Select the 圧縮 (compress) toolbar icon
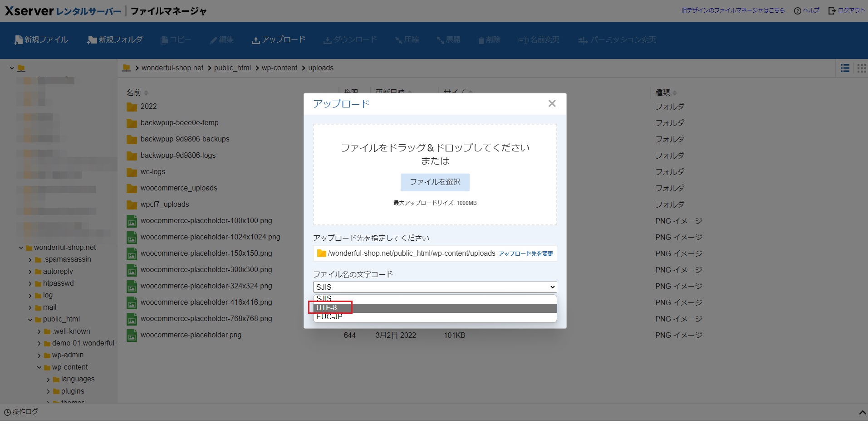Viewport: 868px width, 443px height. tap(398, 40)
